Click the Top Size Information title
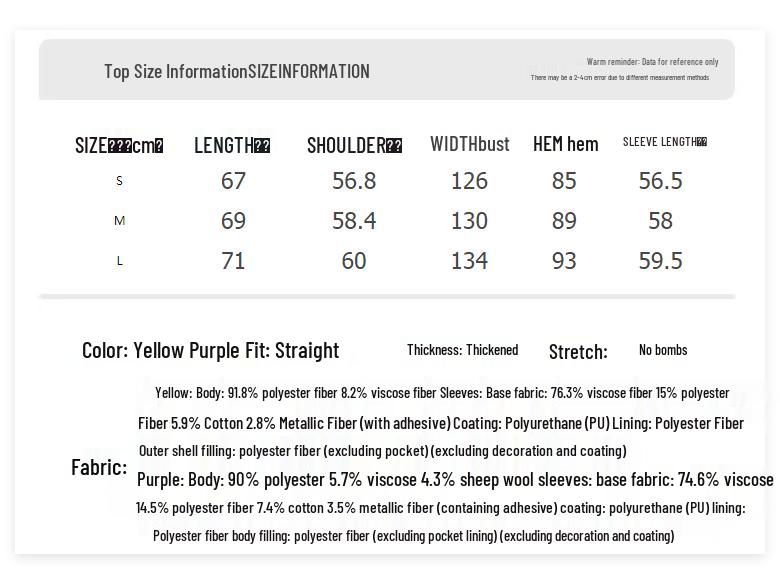This screenshot has width=780, height=585. [x=236, y=71]
